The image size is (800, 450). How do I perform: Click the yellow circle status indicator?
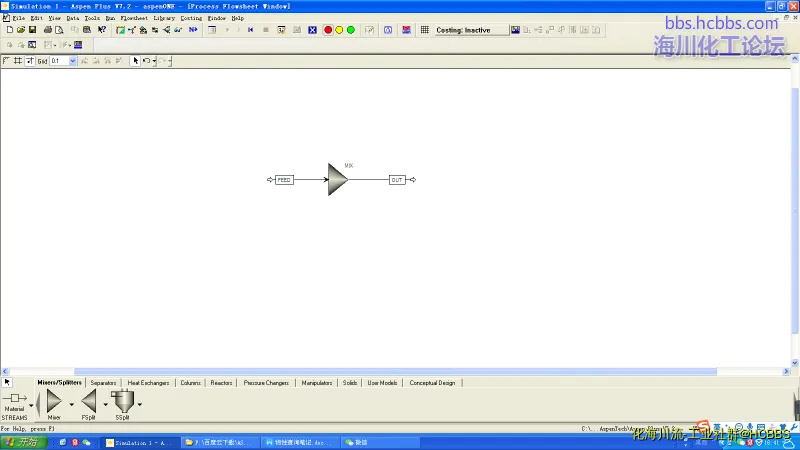point(339,30)
